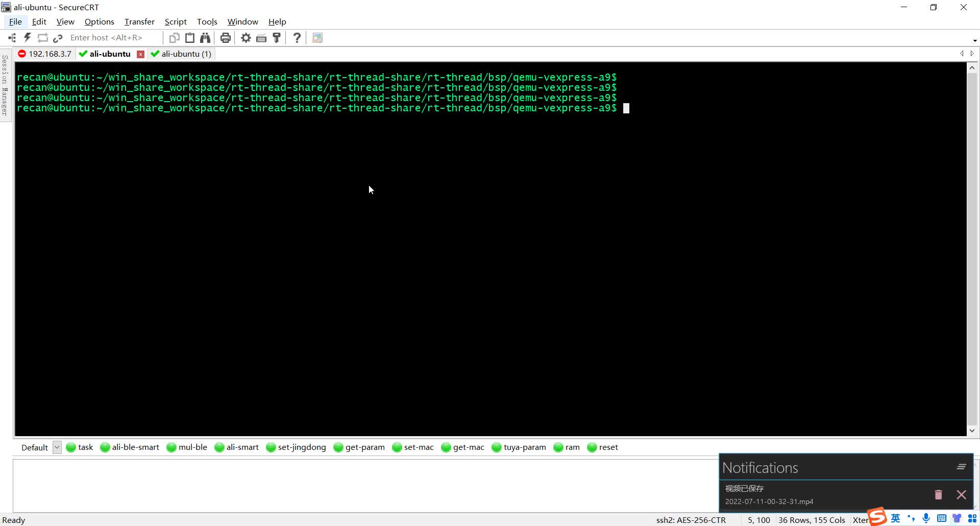
Task: Toggle the Sogou English/Chinese mode indicator
Action: pos(896,519)
